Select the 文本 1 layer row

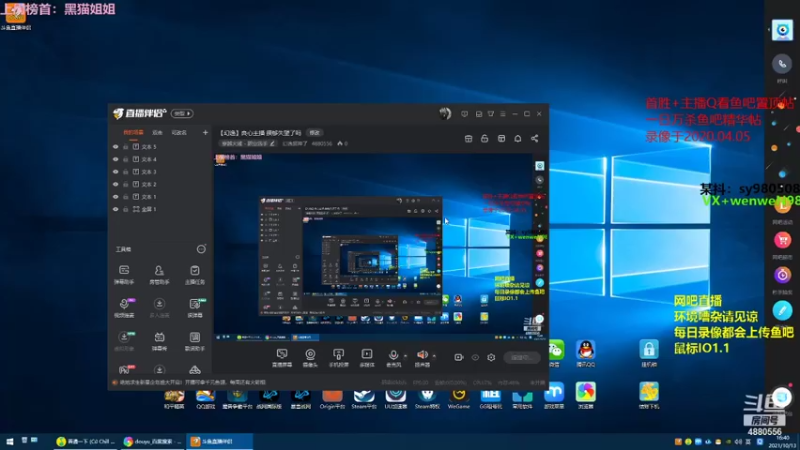160,196
